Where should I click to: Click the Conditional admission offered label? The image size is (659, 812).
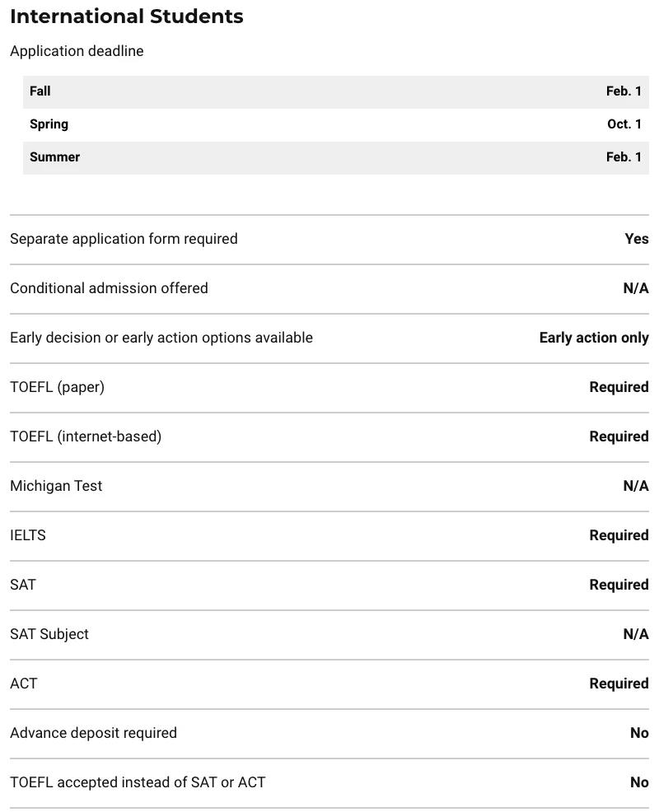point(109,288)
